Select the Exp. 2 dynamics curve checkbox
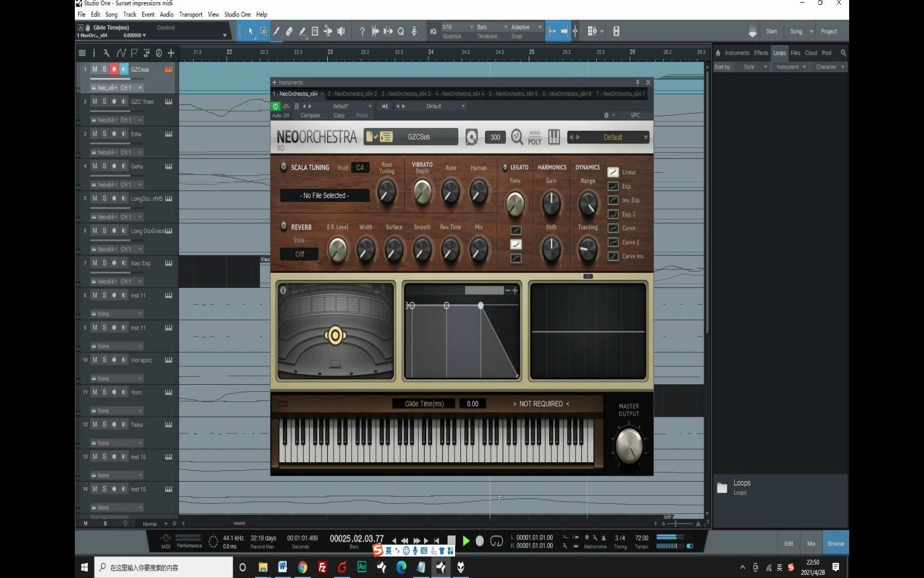Image resolution: width=924 pixels, height=578 pixels. pos(613,214)
